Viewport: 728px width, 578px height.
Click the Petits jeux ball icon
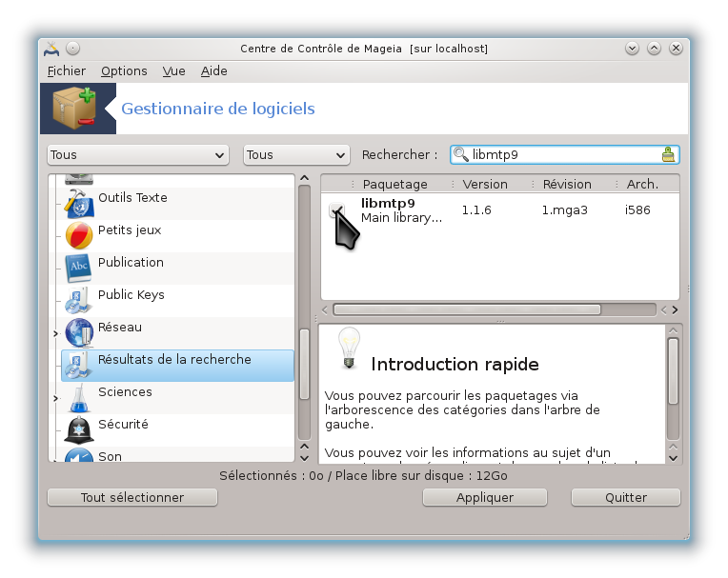(x=79, y=235)
